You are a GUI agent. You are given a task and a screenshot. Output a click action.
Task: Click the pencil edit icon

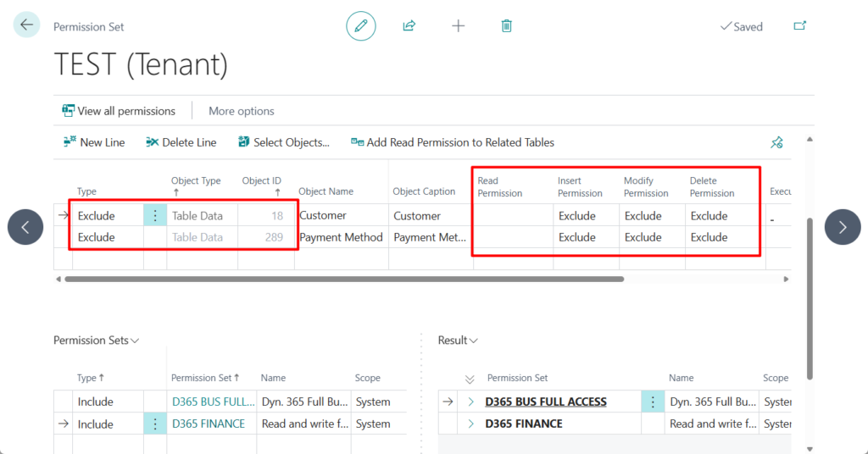(x=360, y=26)
